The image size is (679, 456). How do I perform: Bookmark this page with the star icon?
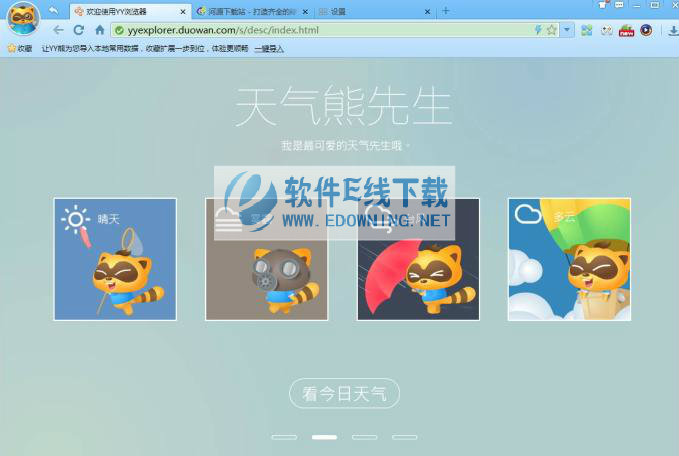tap(552, 30)
